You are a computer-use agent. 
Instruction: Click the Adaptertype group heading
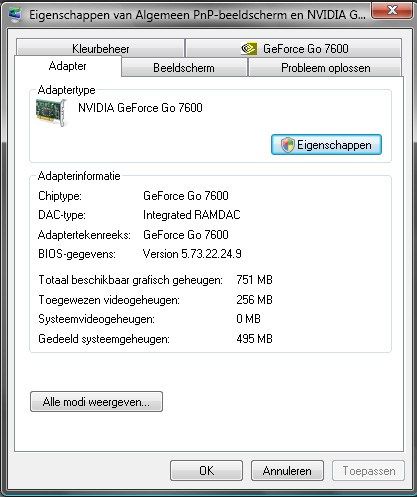tap(67, 90)
